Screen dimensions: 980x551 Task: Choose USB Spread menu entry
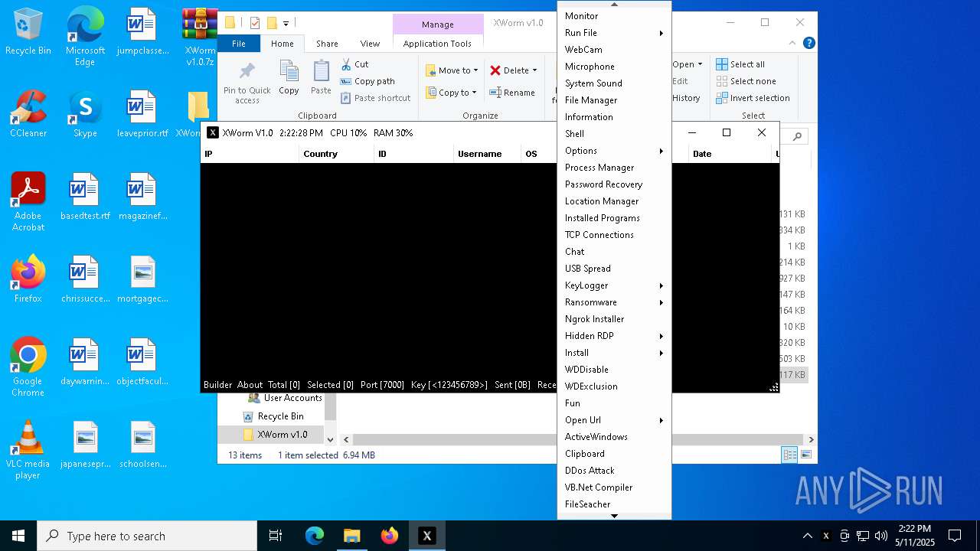click(614, 269)
